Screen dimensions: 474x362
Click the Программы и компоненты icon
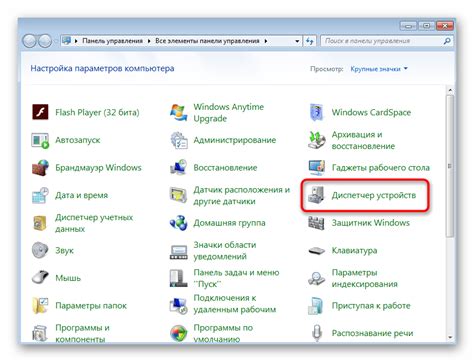(40, 333)
